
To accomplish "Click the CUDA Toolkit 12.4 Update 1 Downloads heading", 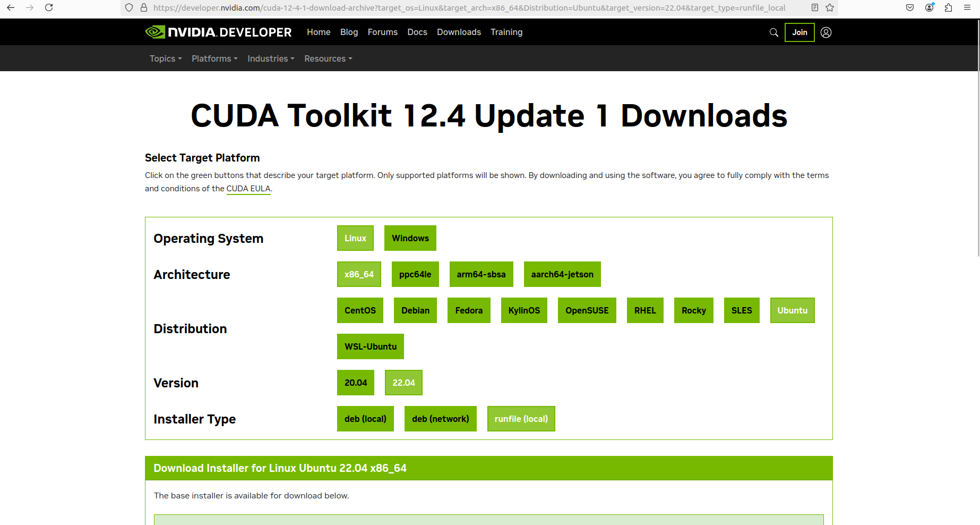I will [x=489, y=116].
